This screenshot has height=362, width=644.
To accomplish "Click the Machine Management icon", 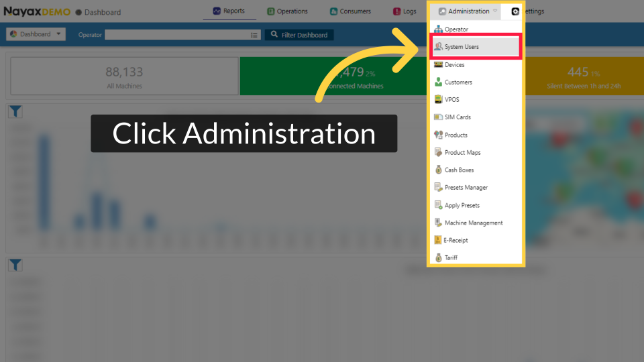I will point(438,223).
